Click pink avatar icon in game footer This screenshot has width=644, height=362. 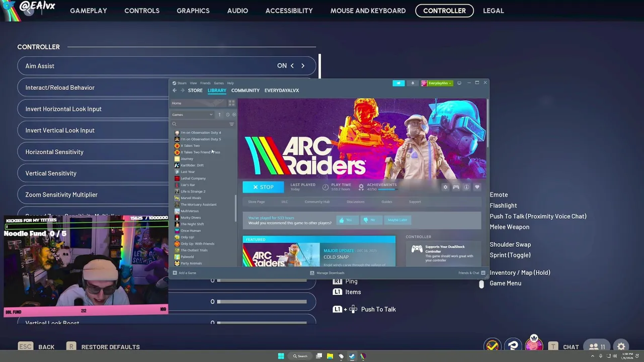534,345
